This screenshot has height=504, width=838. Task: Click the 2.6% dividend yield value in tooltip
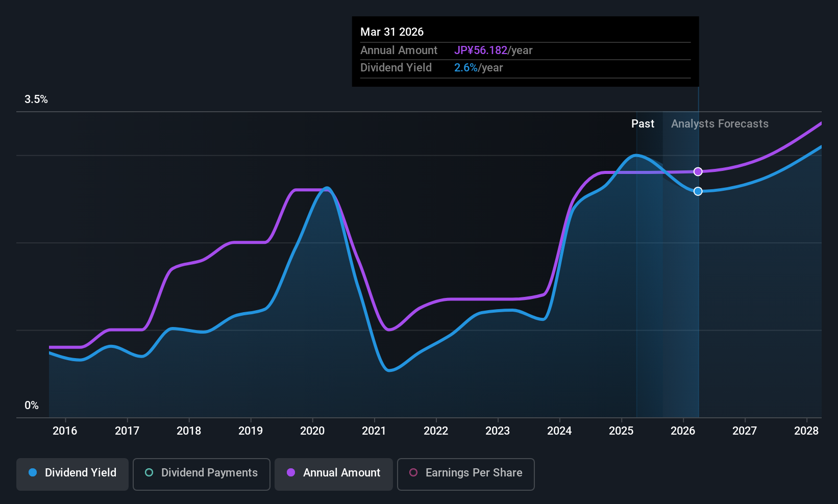click(466, 68)
